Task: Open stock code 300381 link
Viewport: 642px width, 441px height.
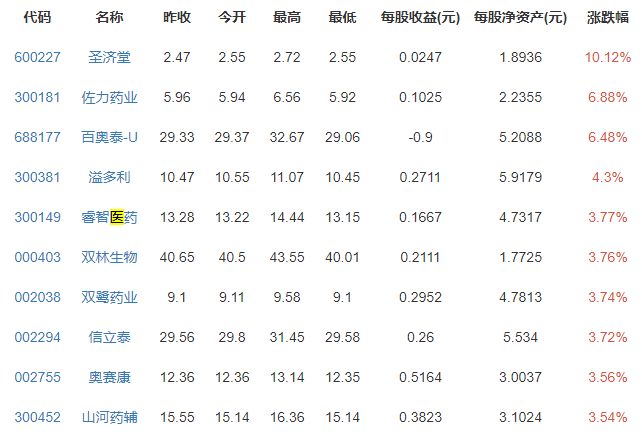Action: pos(37,177)
